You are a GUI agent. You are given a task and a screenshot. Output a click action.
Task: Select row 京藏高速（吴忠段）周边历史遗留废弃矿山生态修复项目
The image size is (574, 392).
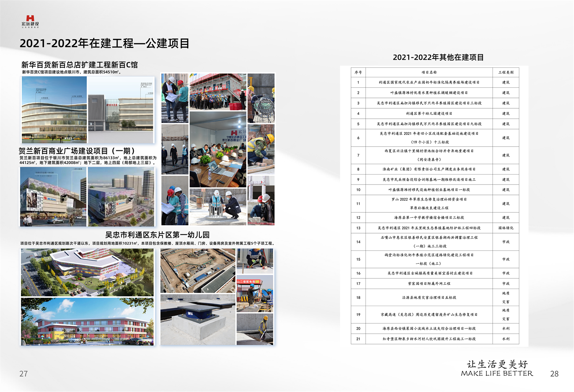pyautogui.click(x=435, y=315)
